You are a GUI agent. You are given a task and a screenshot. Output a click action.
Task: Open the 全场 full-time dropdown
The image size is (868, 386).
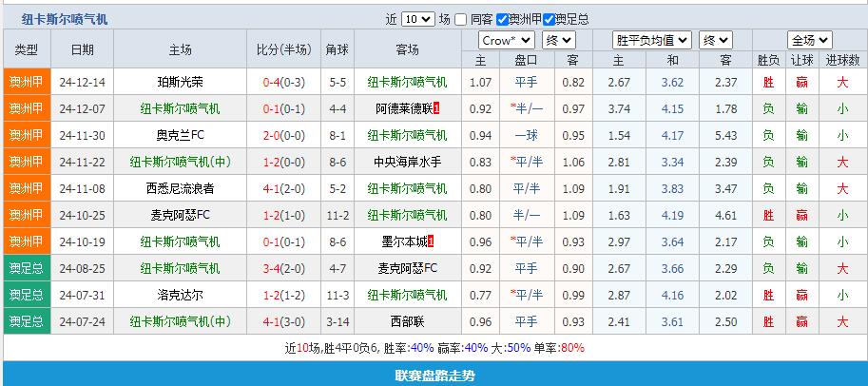(809, 40)
